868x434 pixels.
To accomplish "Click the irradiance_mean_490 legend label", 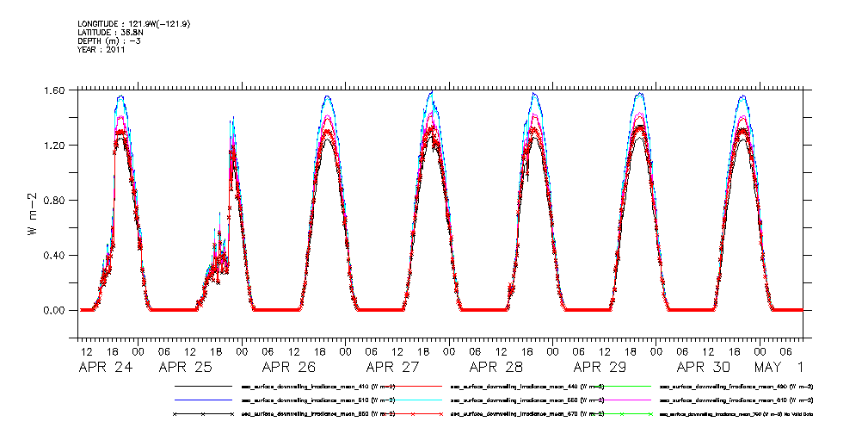I will click(736, 386).
